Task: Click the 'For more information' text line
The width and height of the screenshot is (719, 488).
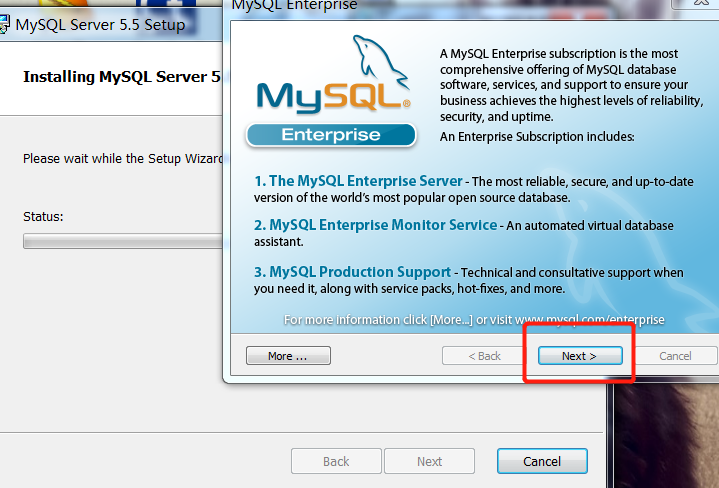Action: coord(474,320)
